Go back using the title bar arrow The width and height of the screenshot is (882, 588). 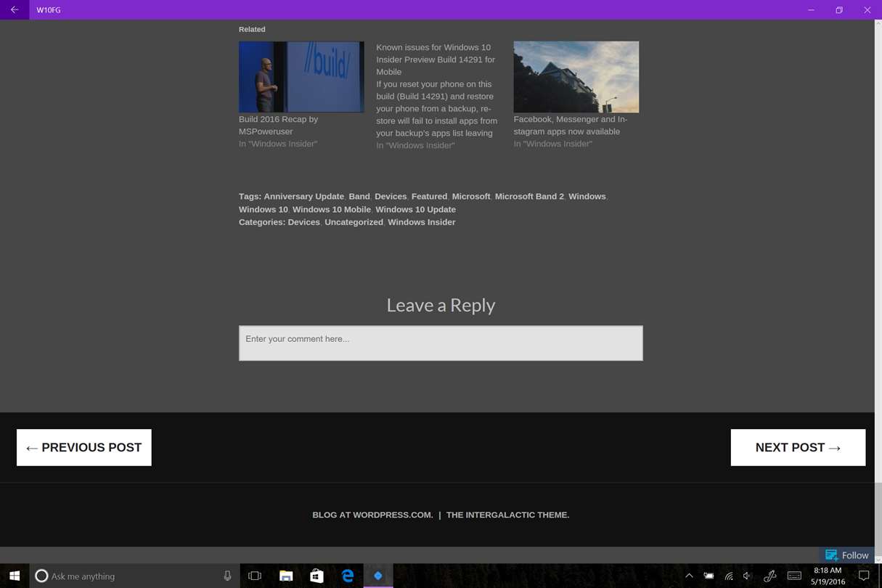pyautogui.click(x=15, y=10)
